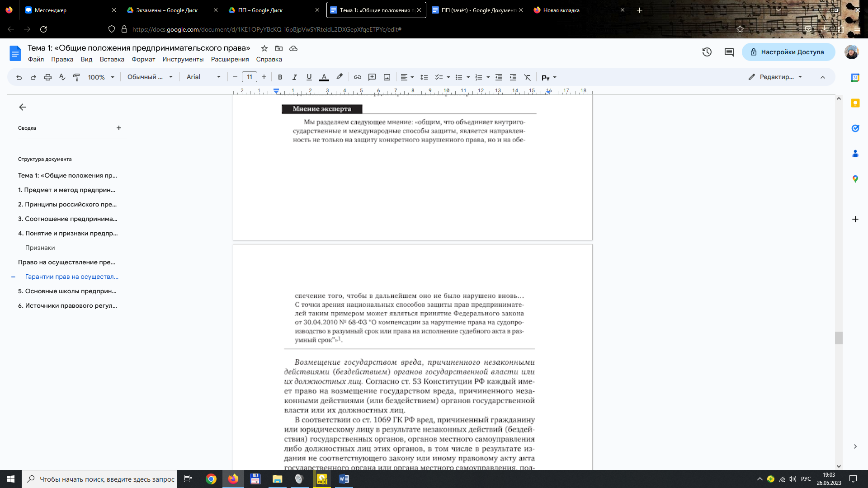Switch to the ПП (зачёт) Google Документы tab
868x488 pixels.
pyautogui.click(x=477, y=10)
